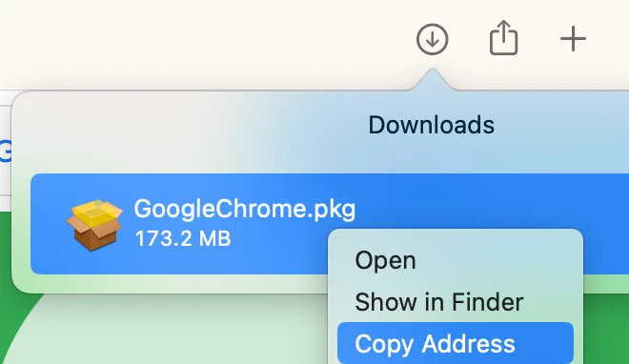Click the GoogleChrome.pkg file name
This screenshot has height=364, width=629.
(x=245, y=210)
